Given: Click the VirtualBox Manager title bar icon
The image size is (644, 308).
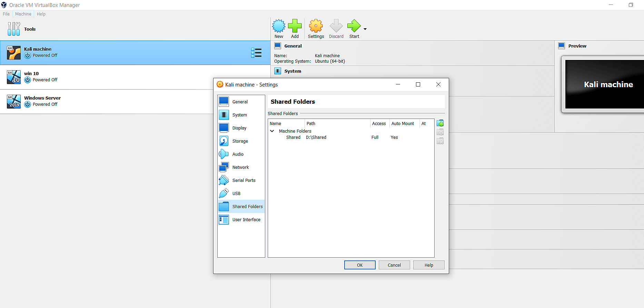Looking at the screenshot, I should tap(4, 5).
